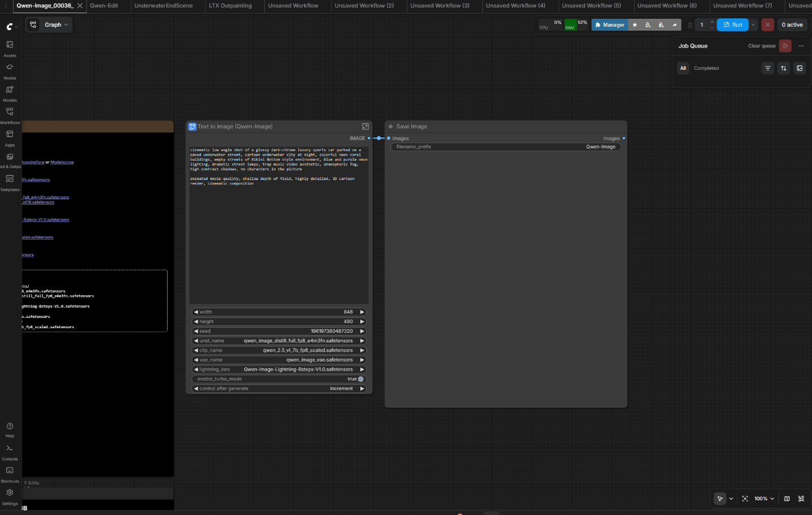Open the 100% zoom dropdown
Screen dimensions: 812x515
764,499
